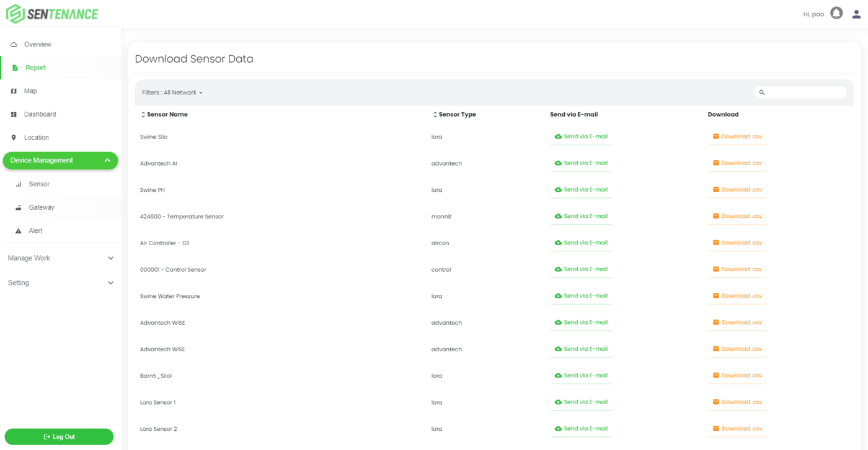Click the Log Out button

point(59,437)
